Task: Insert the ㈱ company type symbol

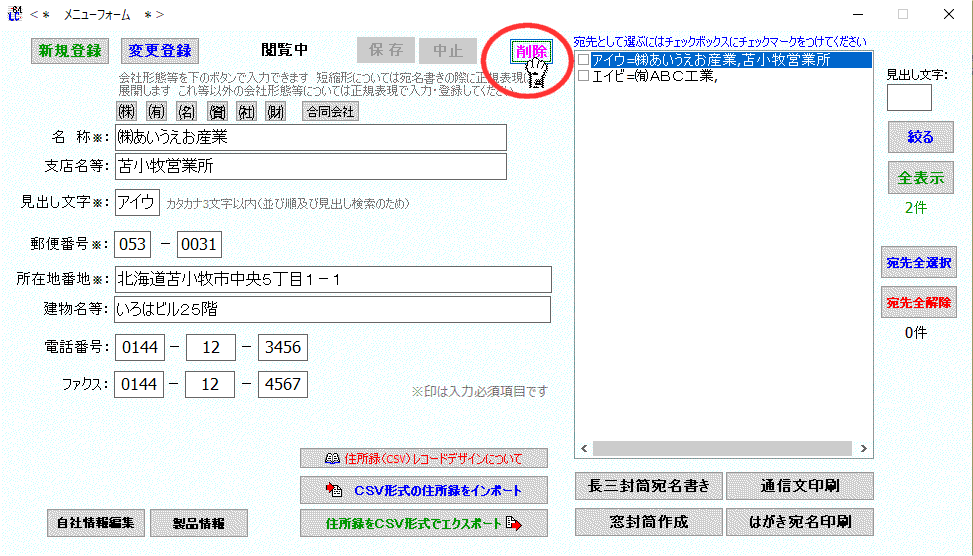Action: click(127, 112)
